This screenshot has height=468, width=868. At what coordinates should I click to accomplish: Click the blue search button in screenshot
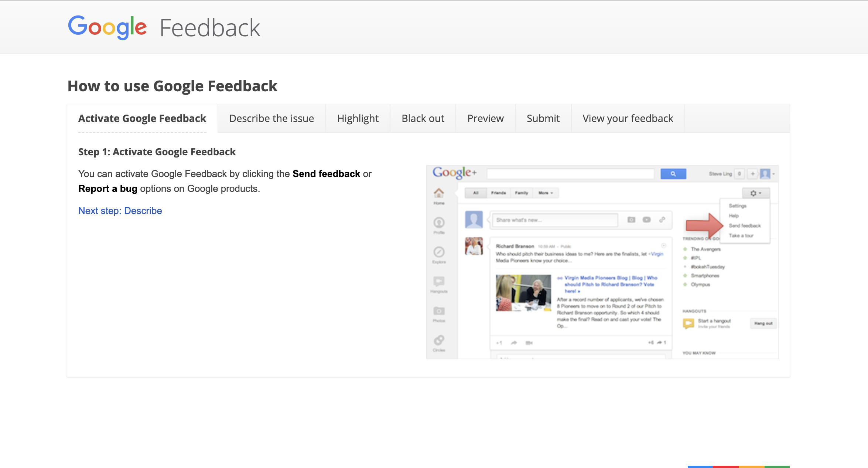coord(673,174)
